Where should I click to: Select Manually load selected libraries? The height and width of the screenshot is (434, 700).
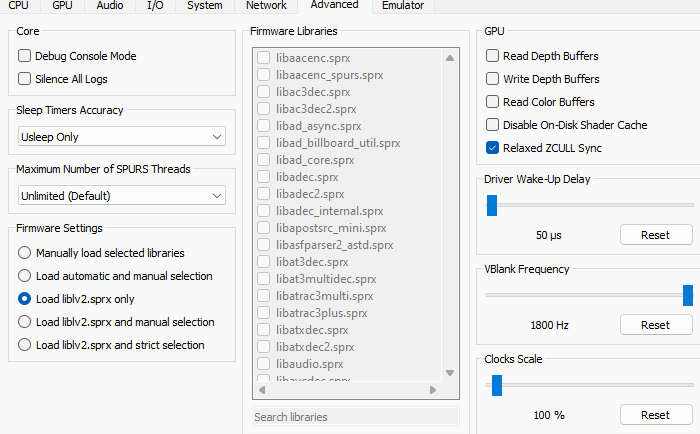tap(26, 253)
